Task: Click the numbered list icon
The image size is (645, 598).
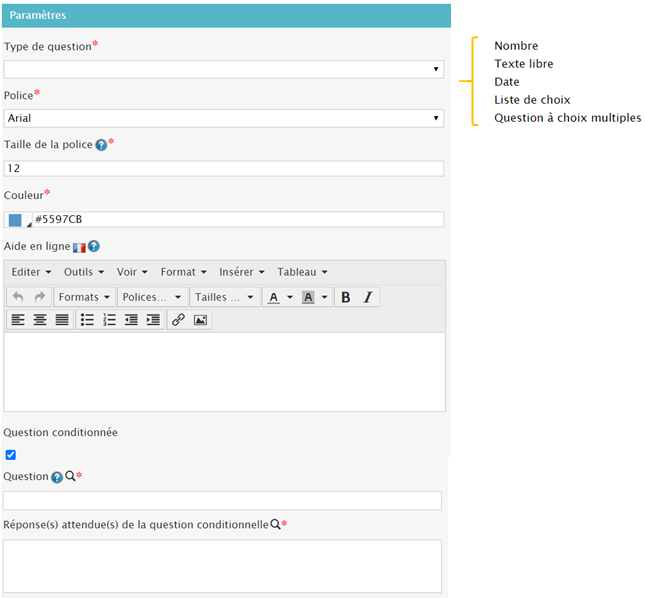Action: coord(109,320)
